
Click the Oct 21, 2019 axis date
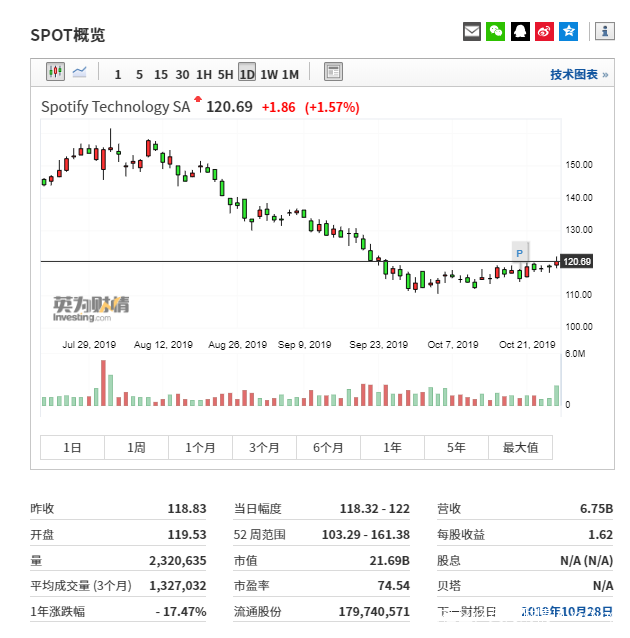pyautogui.click(x=527, y=345)
